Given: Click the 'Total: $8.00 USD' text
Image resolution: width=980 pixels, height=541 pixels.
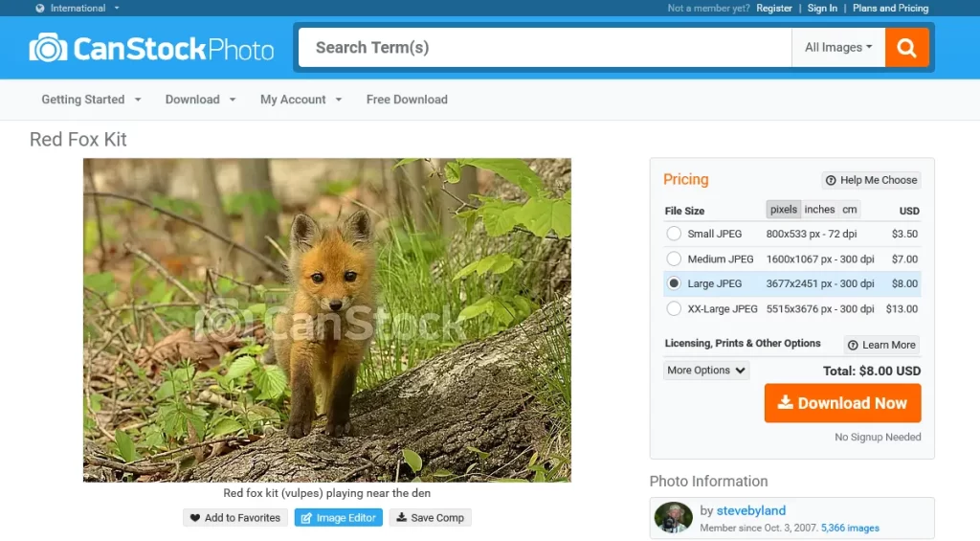Looking at the screenshot, I should [x=872, y=371].
